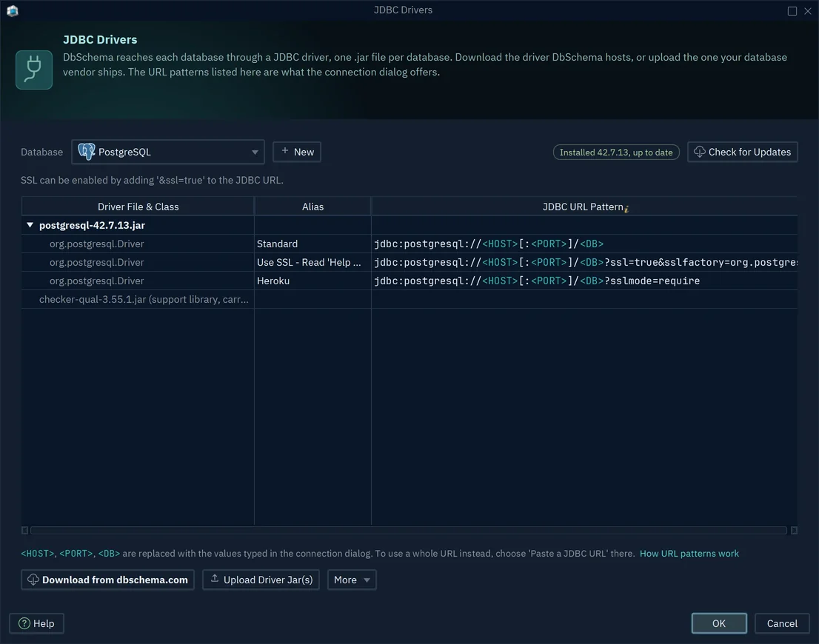Click the JDBC plug icon in header
This screenshot has height=644, width=819.
click(x=34, y=70)
